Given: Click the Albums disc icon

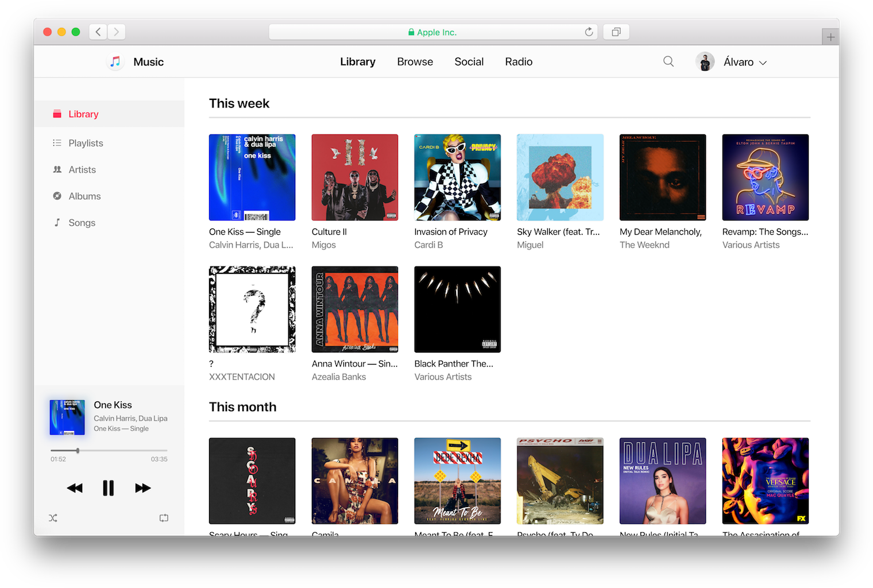Looking at the screenshot, I should point(57,196).
